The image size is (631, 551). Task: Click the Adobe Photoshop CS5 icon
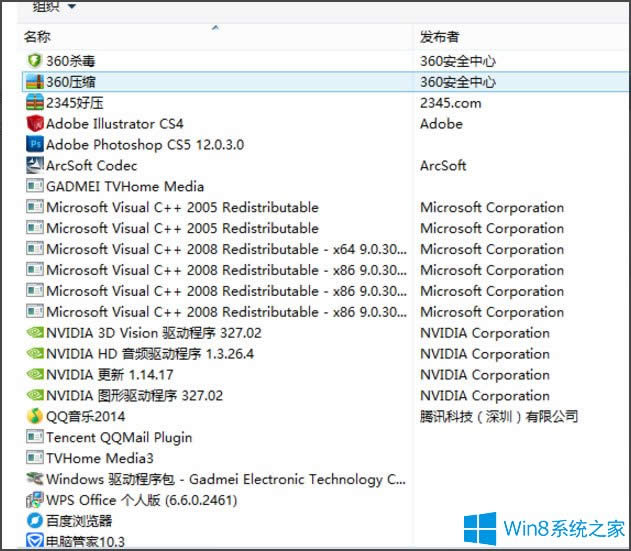[x=34, y=145]
